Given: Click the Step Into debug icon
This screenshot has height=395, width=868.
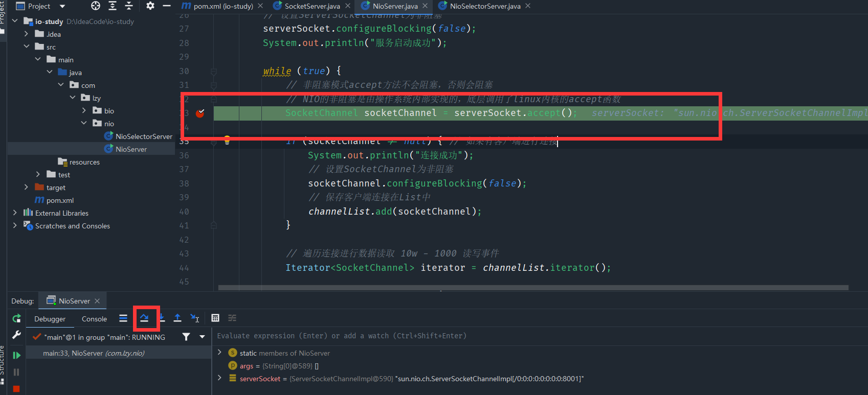Looking at the screenshot, I should [x=162, y=318].
